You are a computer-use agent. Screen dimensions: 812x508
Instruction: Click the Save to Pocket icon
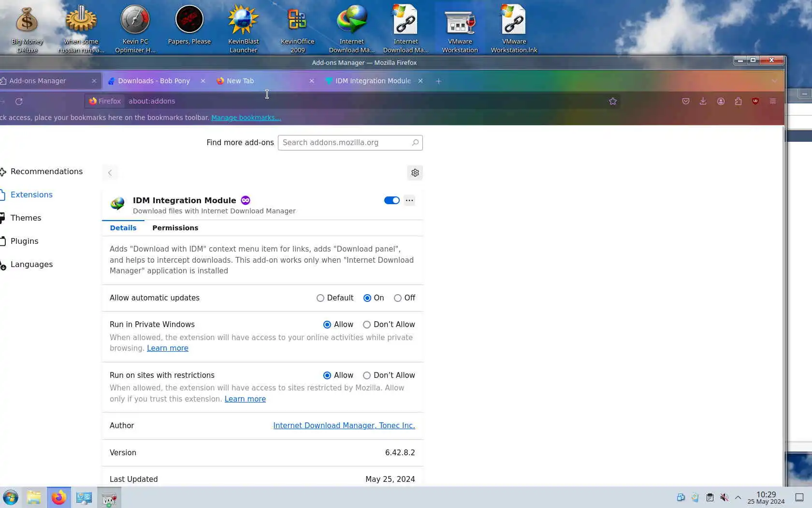click(x=685, y=101)
